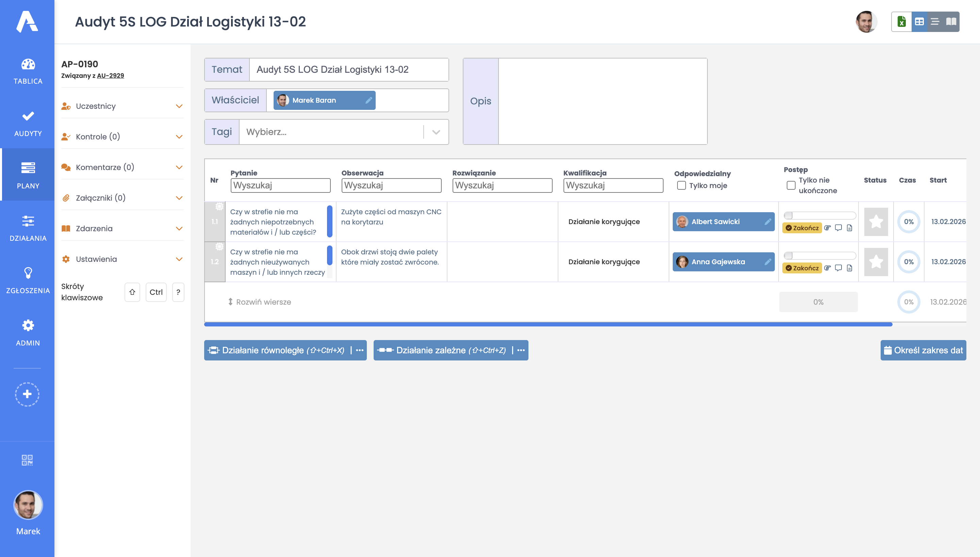Click the Pytanie search input field
Viewport: 980px width, 557px height.
pyautogui.click(x=280, y=186)
